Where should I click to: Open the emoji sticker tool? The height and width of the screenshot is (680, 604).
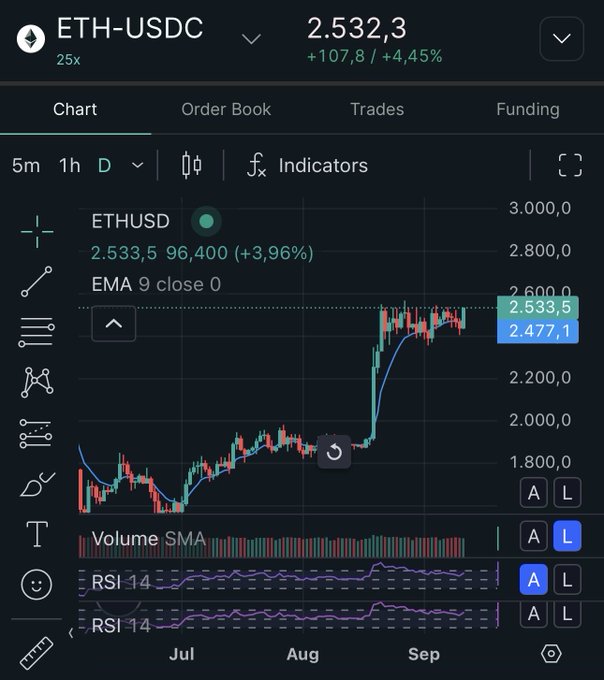[36, 584]
